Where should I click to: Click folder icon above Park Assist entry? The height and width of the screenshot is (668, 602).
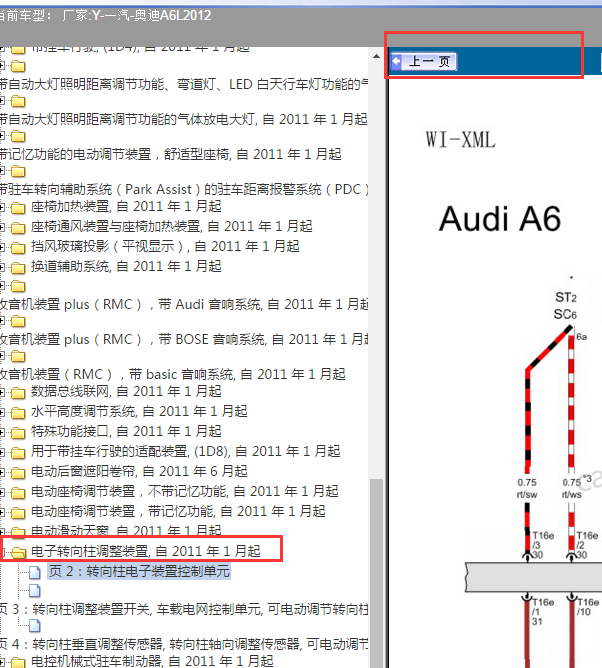click(18, 171)
